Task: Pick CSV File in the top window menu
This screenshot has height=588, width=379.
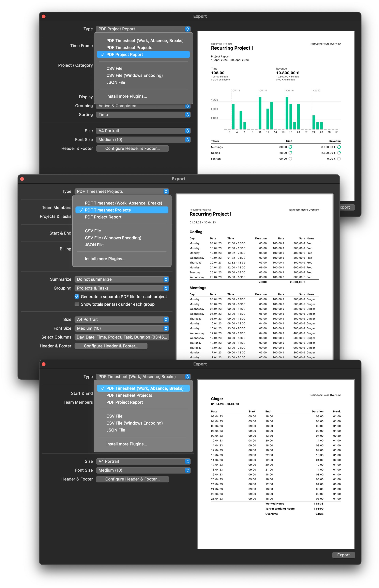Action: tap(143, 69)
